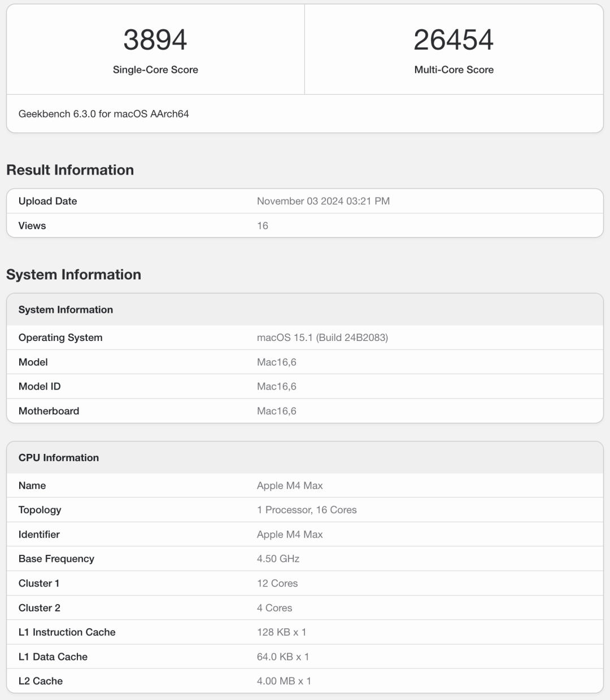
Task: Click the Model ID row label
Action: click(x=40, y=387)
